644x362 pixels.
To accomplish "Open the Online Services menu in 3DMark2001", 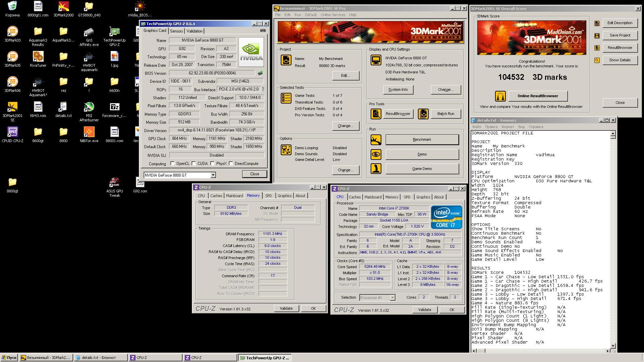I will (x=333, y=15).
